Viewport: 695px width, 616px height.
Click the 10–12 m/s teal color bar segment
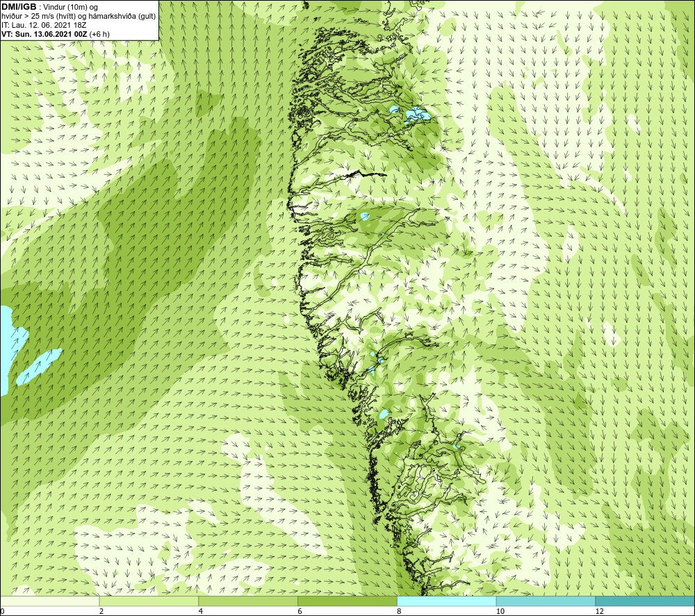pyautogui.click(x=546, y=601)
